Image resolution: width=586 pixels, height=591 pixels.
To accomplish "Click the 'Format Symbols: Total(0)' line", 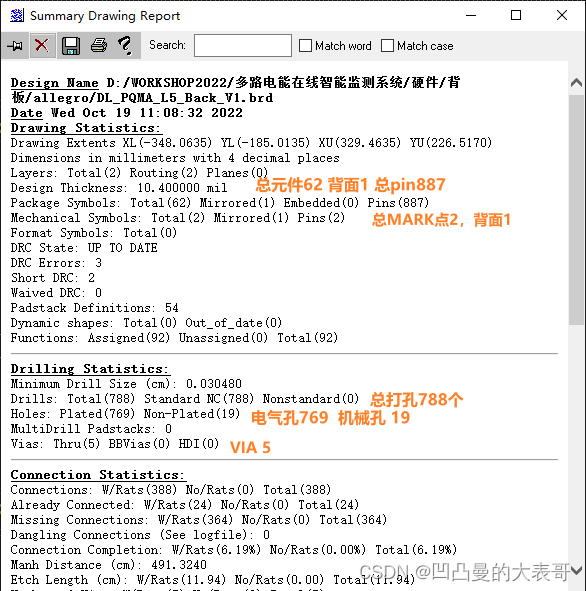I will click(x=93, y=233).
